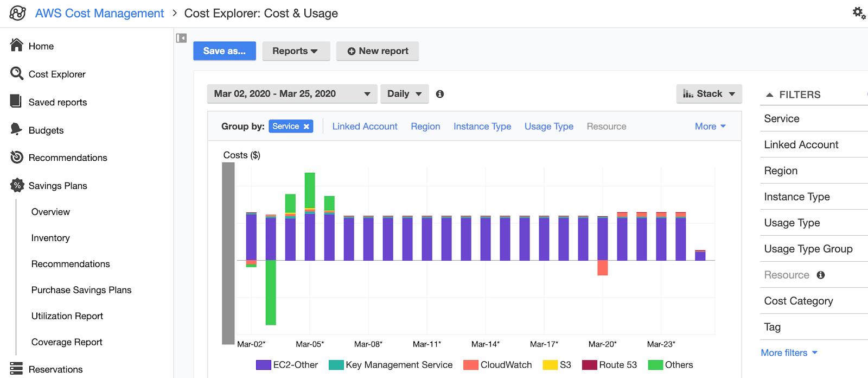Open the Utilization Report
Image resolution: width=868 pixels, height=378 pixels.
pos(67,316)
